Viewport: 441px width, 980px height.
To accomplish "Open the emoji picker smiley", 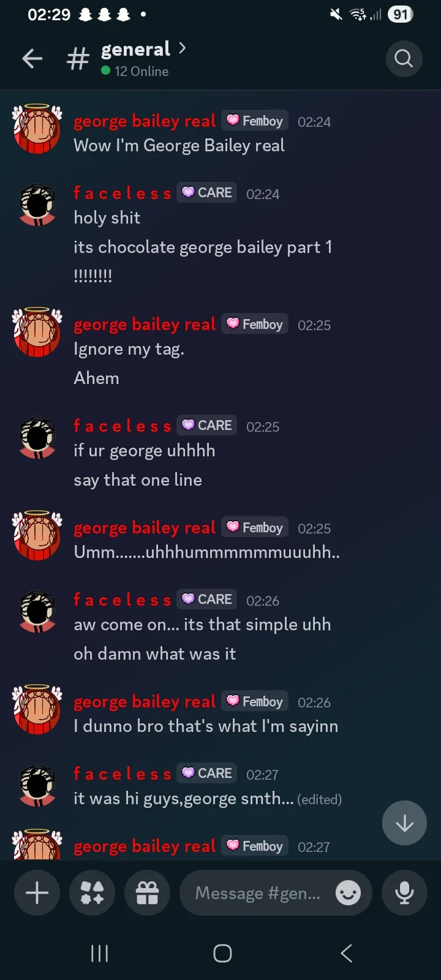I will 348,893.
